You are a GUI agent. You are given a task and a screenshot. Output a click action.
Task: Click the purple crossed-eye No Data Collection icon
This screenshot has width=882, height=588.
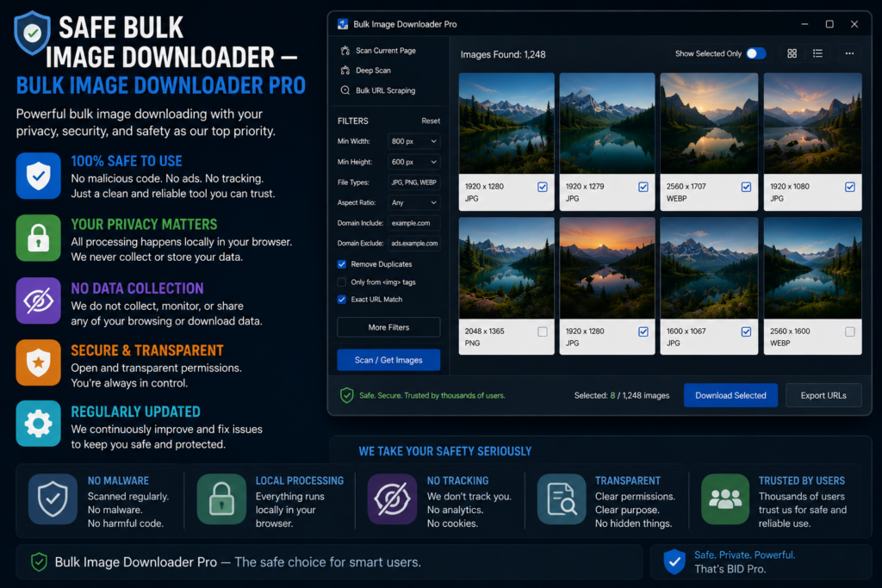[x=38, y=300]
